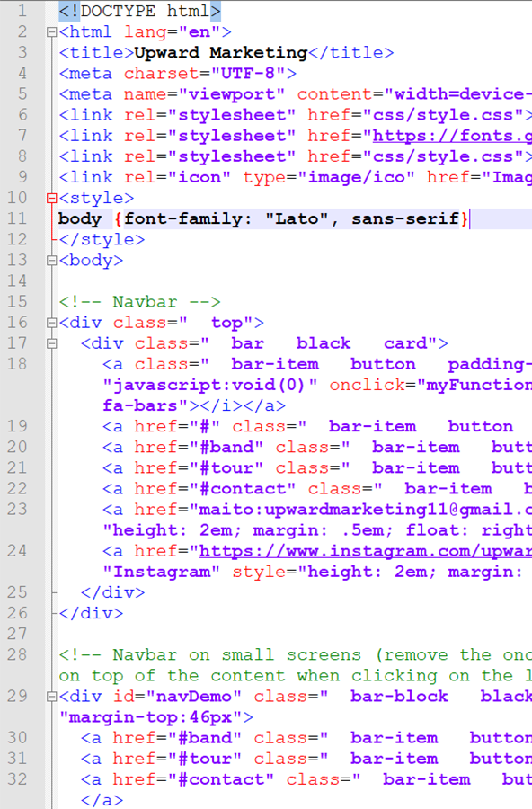This screenshot has width=532, height=809.
Task: Click the "#tour" href on line 21
Action: pos(226,468)
